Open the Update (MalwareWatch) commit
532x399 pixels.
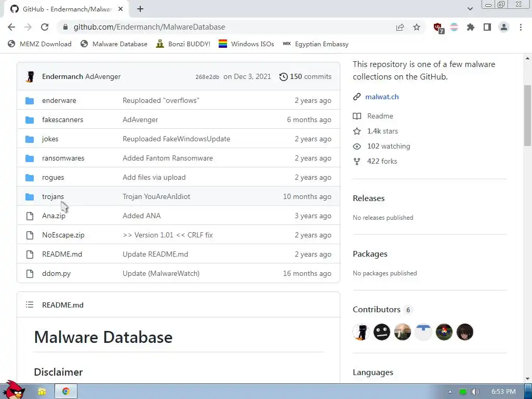pos(161,273)
